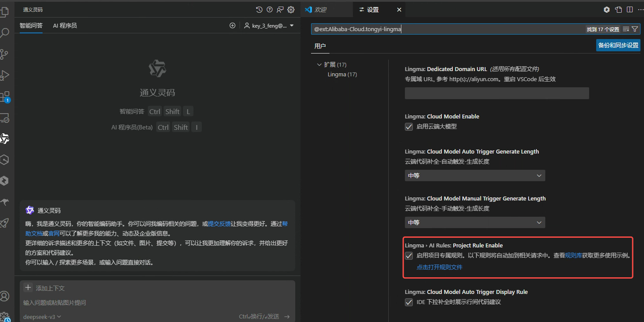This screenshot has height=322, width=644.
Task: Open Settings JSON file from editor toolbar
Action: click(x=619, y=10)
